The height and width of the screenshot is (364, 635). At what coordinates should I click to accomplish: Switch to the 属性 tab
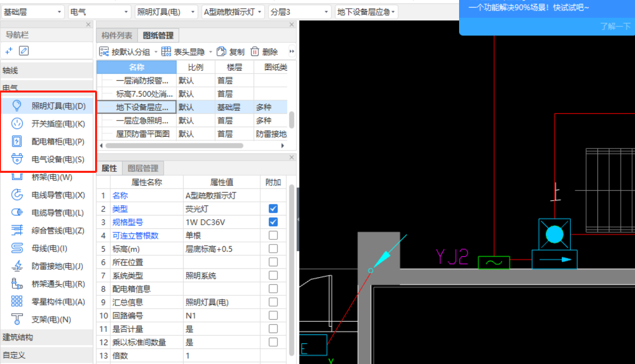(109, 168)
